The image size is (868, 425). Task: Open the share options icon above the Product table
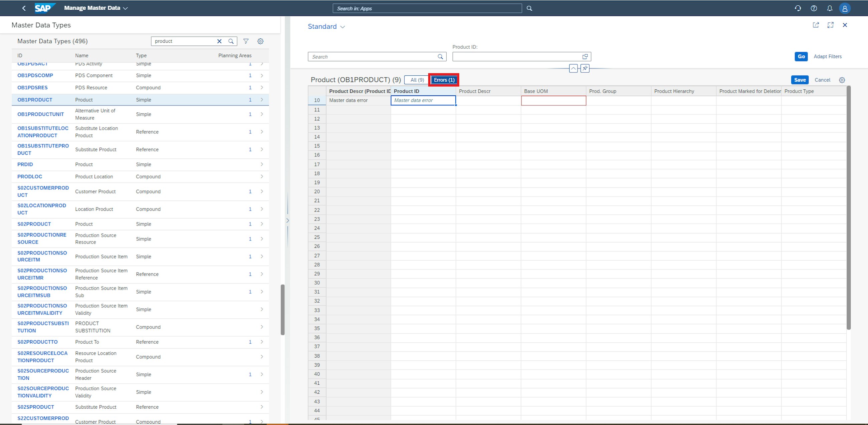tap(816, 25)
